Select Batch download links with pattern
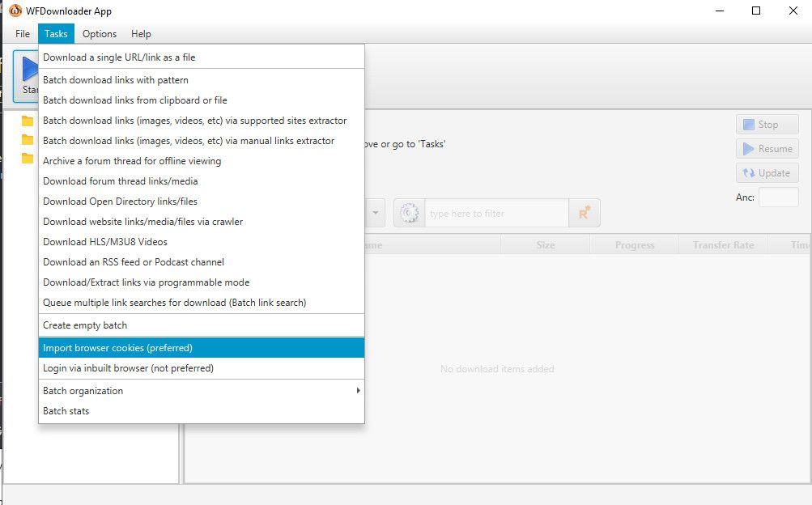812x505 pixels. [202, 80]
